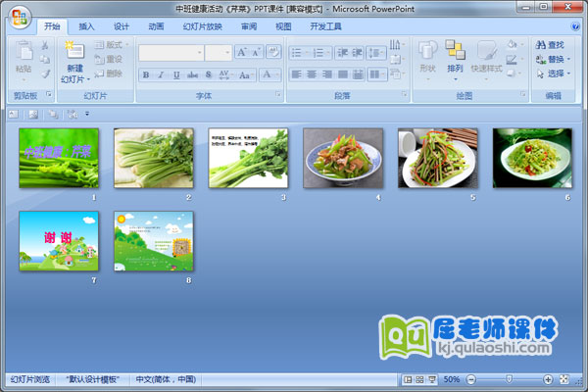Click the New Slide icon
The height and width of the screenshot is (392, 588).
75,51
